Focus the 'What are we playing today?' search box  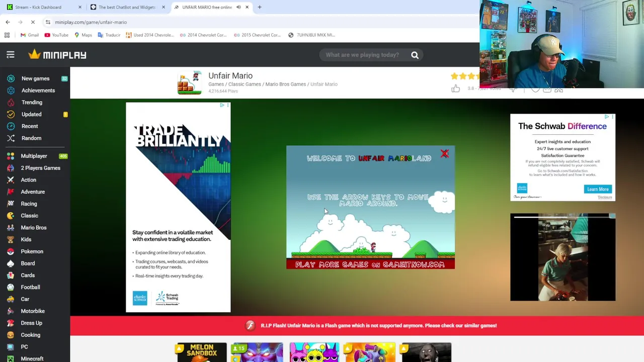[362, 55]
